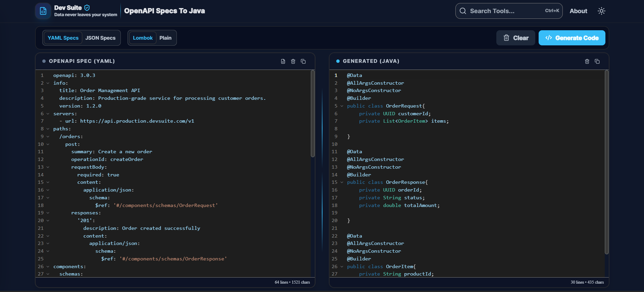Image resolution: width=644 pixels, height=292 pixels.
Task: Fold the OrderItem class in the Java editor
Action: click(342, 267)
